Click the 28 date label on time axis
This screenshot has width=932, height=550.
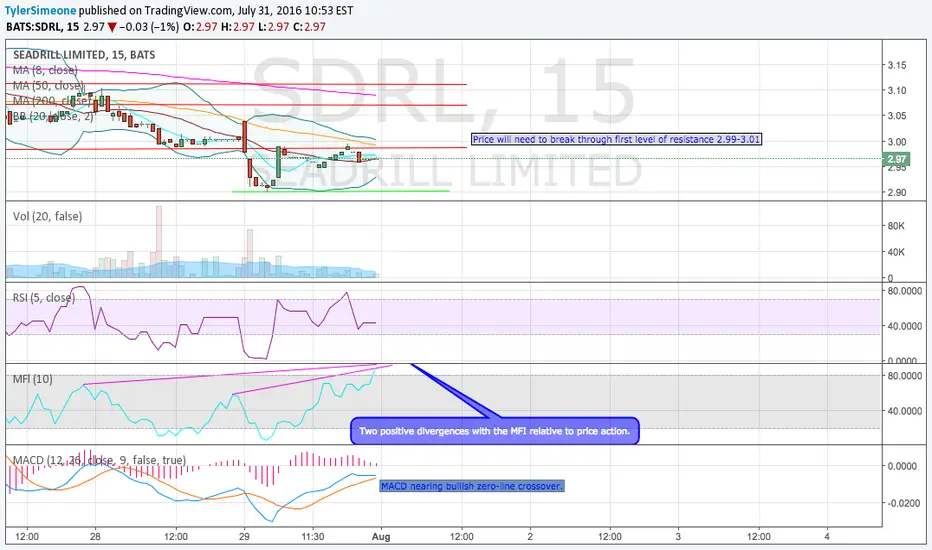pyautogui.click(x=95, y=537)
